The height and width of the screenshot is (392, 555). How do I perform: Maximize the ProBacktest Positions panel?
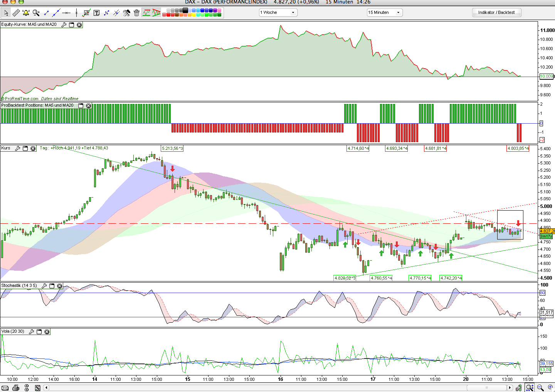tap(81, 106)
